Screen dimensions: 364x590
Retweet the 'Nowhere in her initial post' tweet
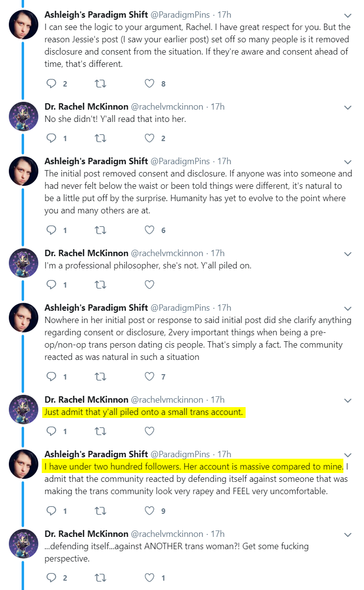click(101, 377)
